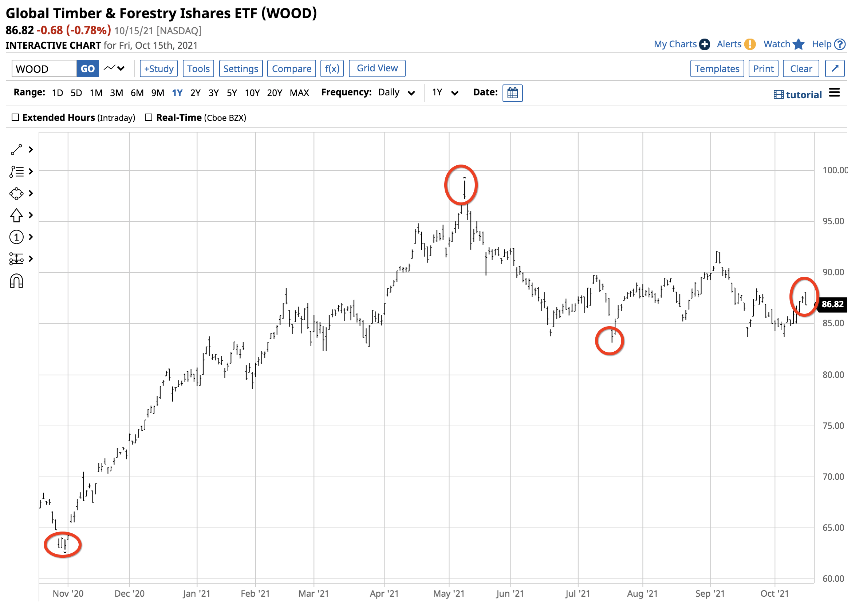Screen dimensions: 863x616
Task: Switch range to 5Y
Action: pyautogui.click(x=232, y=93)
